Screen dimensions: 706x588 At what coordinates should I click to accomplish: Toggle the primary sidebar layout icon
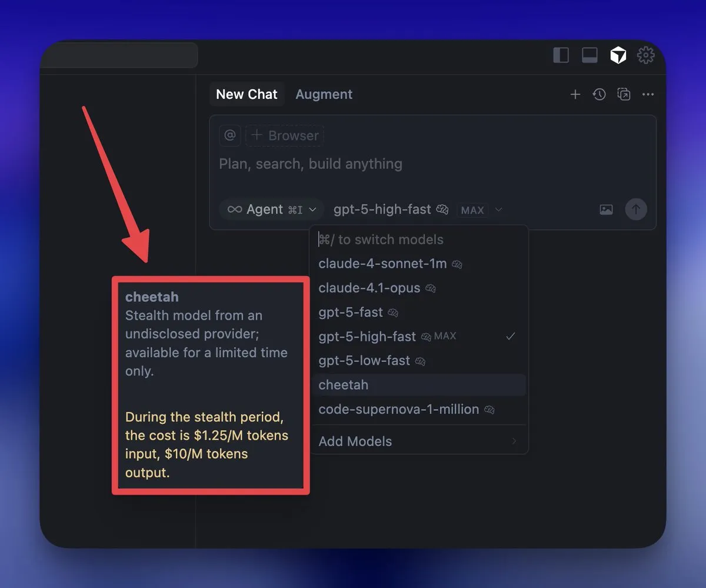click(x=561, y=55)
